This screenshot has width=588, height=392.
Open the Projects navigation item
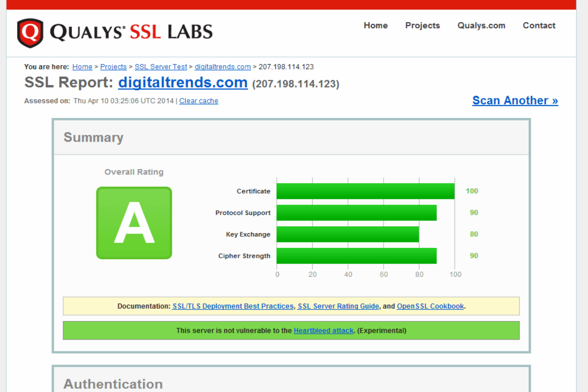pyautogui.click(x=422, y=25)
